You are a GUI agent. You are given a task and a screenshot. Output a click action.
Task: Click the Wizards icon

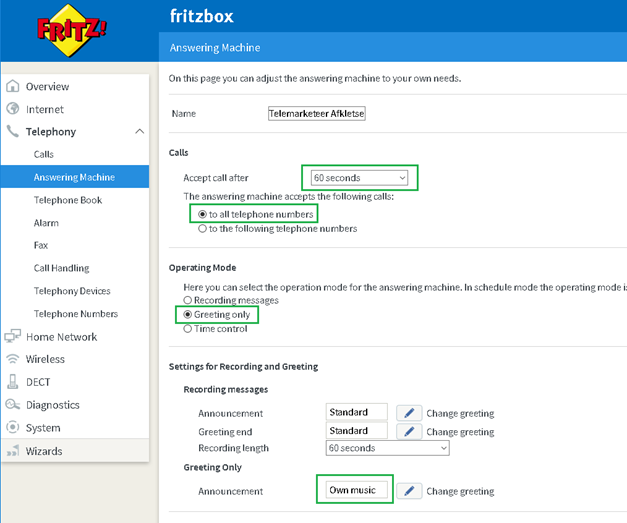tap(13, 451)
